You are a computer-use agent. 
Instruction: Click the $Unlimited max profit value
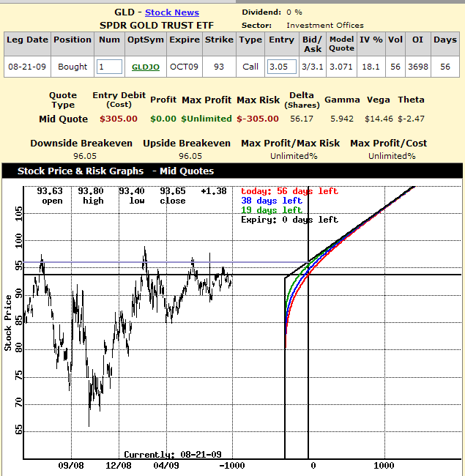207,119
